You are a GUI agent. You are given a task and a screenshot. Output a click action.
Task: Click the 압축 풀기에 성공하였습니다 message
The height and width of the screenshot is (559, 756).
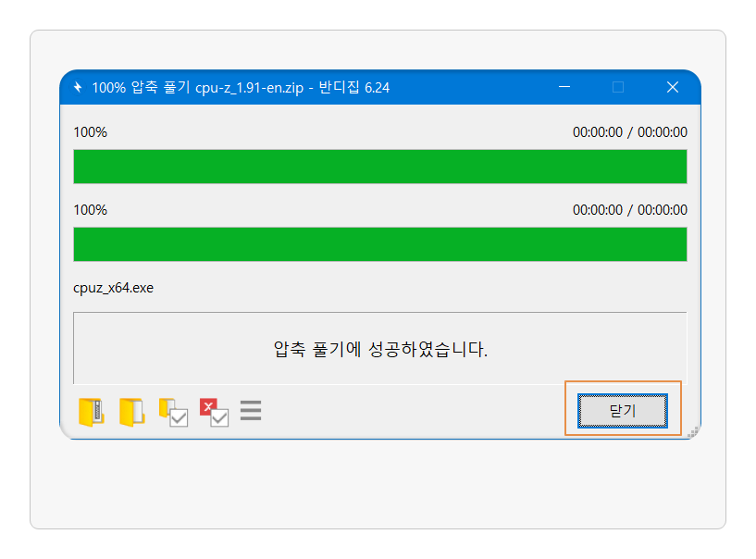(380, 349)
